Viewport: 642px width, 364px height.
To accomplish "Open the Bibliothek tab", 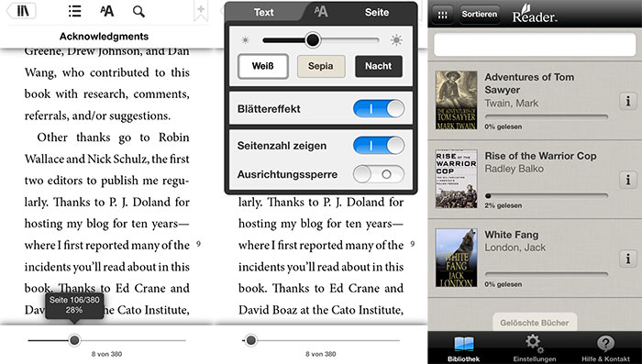I will pos(463,347).
